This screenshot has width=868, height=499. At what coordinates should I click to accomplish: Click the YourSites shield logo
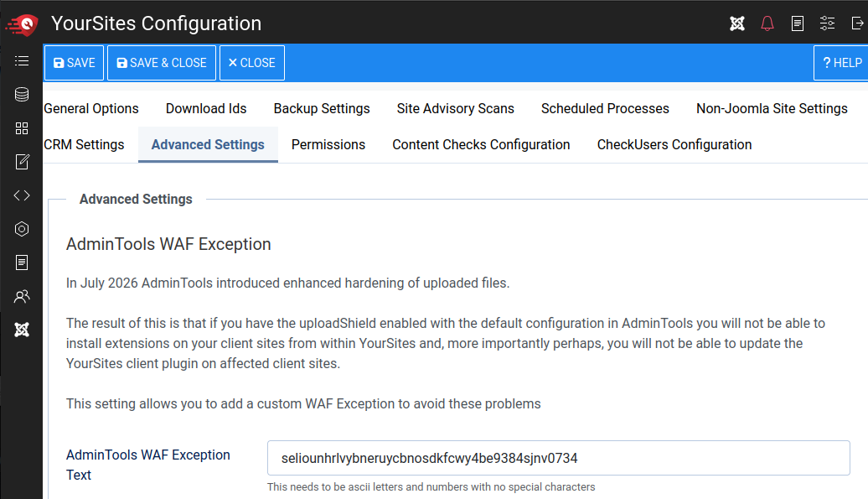(22, 24)
